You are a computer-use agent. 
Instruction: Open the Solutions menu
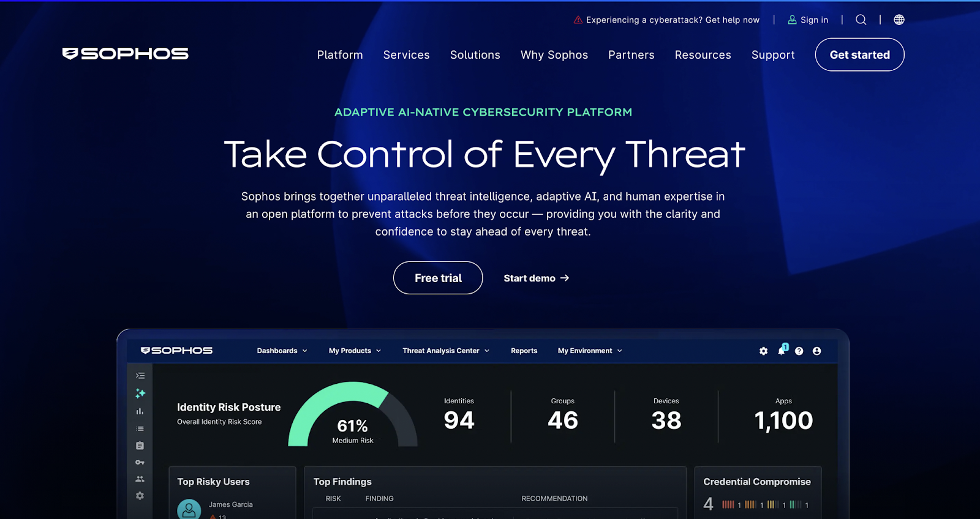(475, 55)
